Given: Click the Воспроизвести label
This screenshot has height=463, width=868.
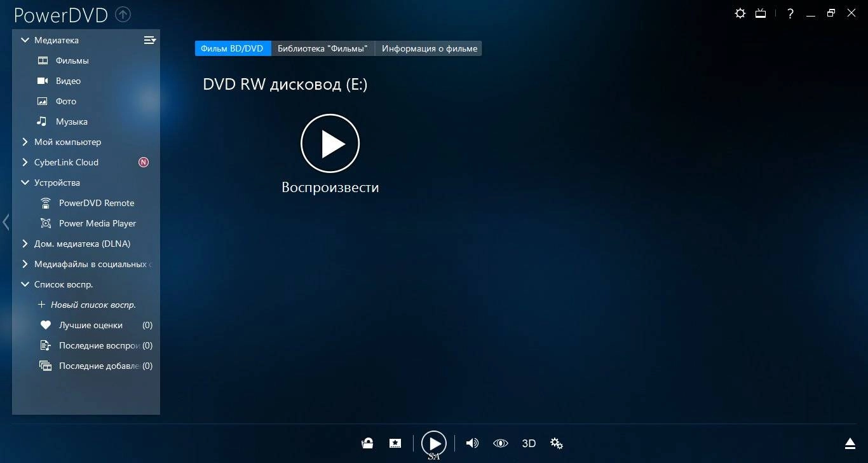Looking at the screenshot, I should tap(330, 188).
